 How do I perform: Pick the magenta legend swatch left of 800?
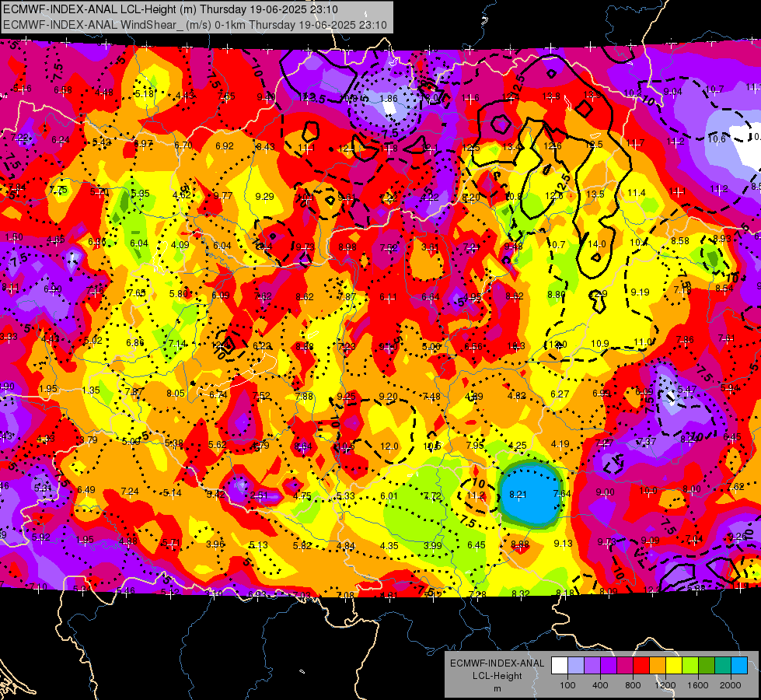[625, 665]
